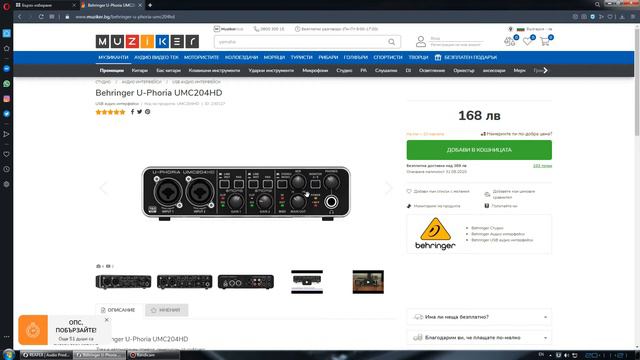
Task: Close the Behringer U-Phoria browser tab
Action: pos(140,5)
